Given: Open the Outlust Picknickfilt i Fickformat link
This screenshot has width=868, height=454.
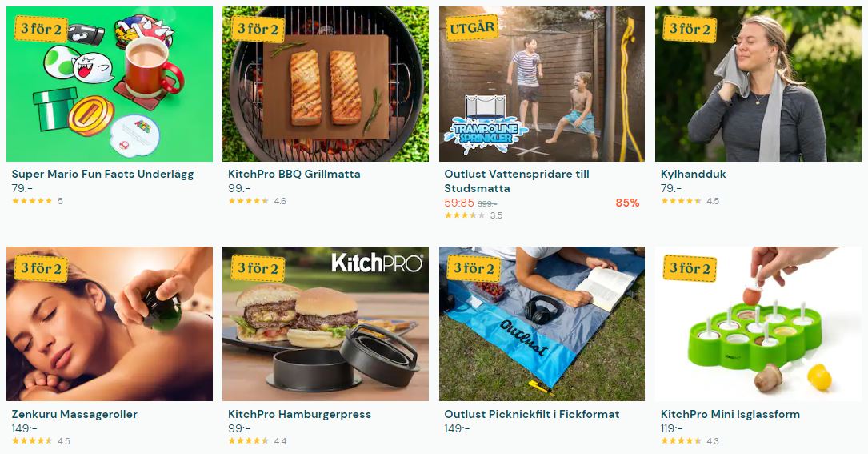Looking at the screenshot, I should [532, 414].
